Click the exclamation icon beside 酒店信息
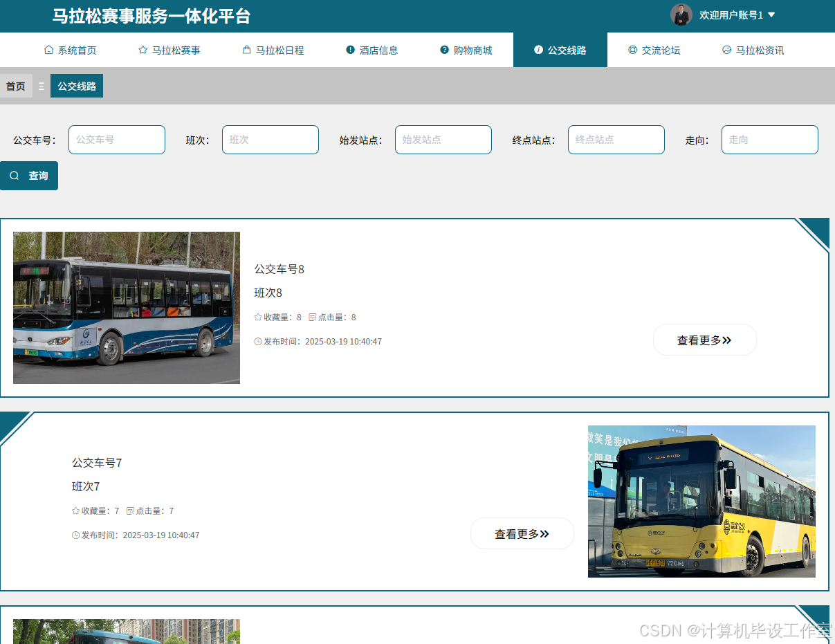Image resolution: width=835 pixels, height=644 pixels. point(350,50)
